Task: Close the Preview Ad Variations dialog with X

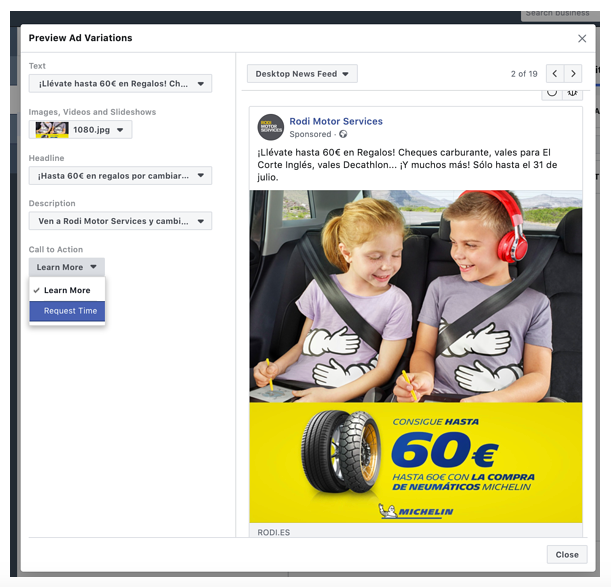Action: pyautogui.click(x=582, y=38)
